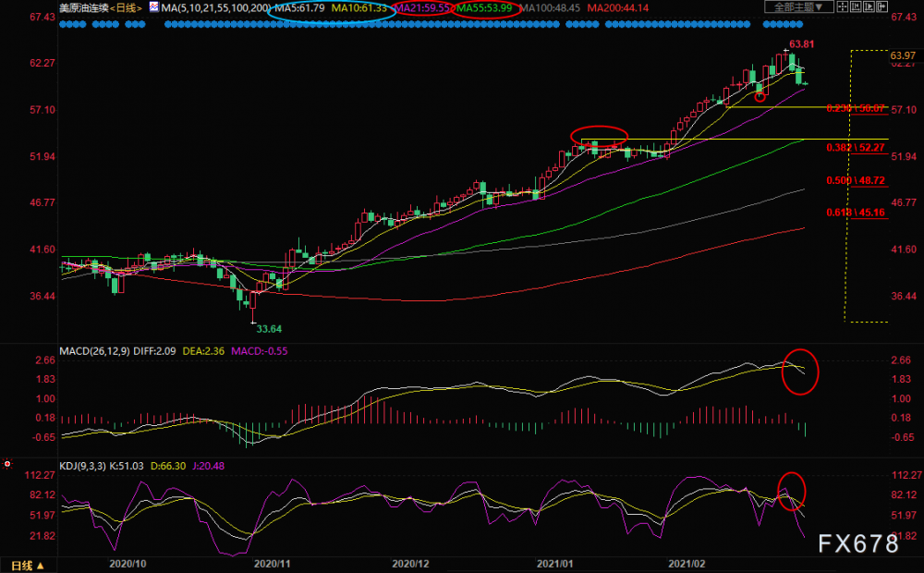This screenshot has width=924, height=573.
Task: Click the 2020/11 date label
Action: coord(273,564)
